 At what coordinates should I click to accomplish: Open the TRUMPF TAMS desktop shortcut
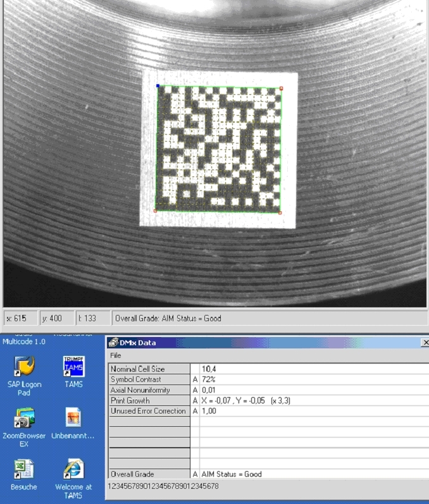coord(73,372)
